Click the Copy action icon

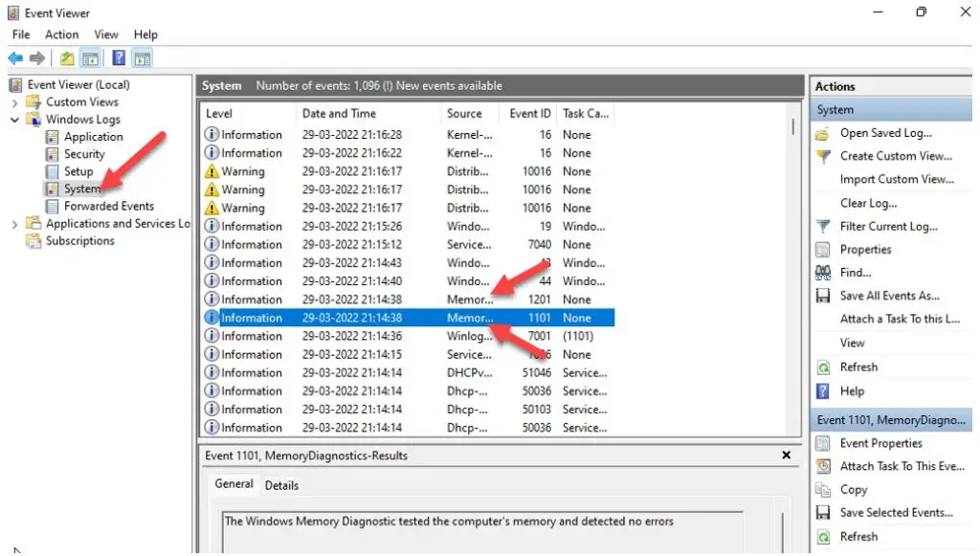(823, 489)
